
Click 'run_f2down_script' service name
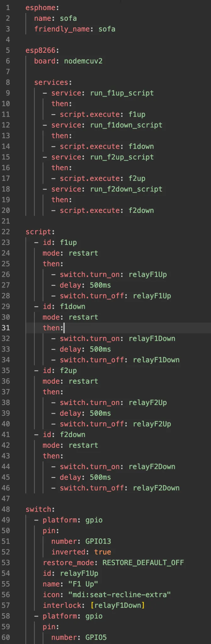126,189
